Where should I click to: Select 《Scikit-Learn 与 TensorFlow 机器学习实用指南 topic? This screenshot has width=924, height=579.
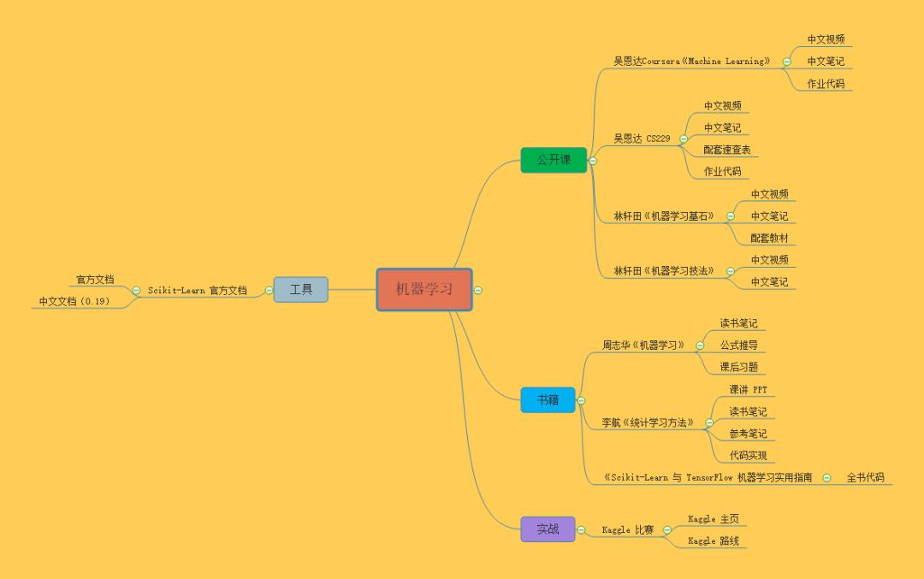pos(708,477)
